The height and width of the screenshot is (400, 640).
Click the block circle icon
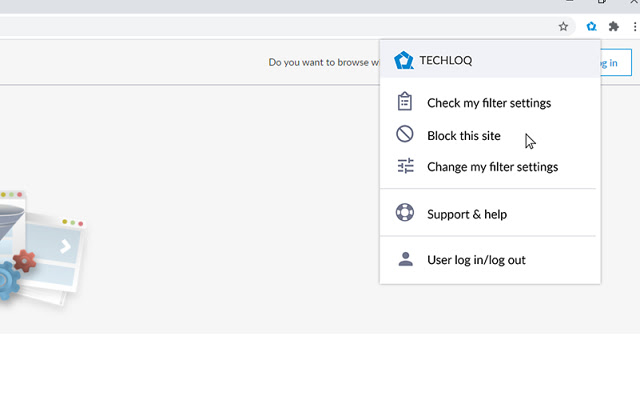click(x=405, y=135)
